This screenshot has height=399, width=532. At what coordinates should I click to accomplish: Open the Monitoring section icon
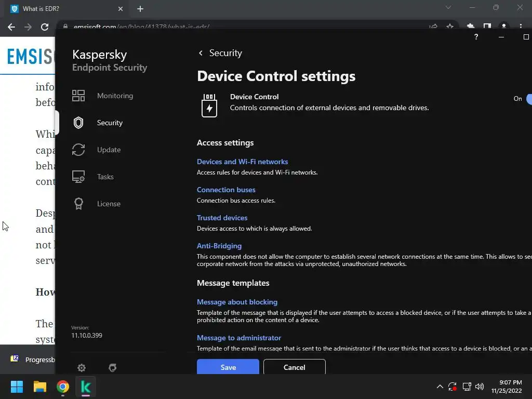(x=78, y=96)
